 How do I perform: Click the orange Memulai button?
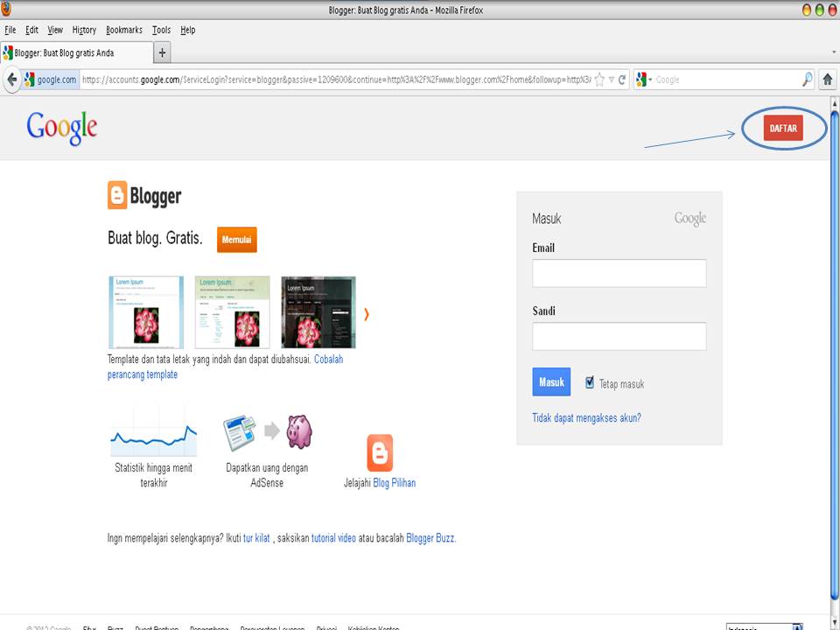237,240
